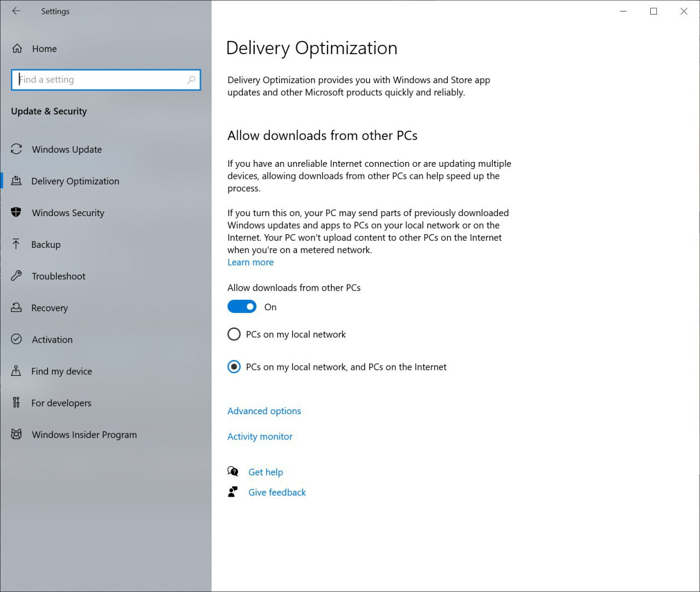This screenshot has width=700, height=592.
Task: Open the Learn more link
Action: click(250, 262)
